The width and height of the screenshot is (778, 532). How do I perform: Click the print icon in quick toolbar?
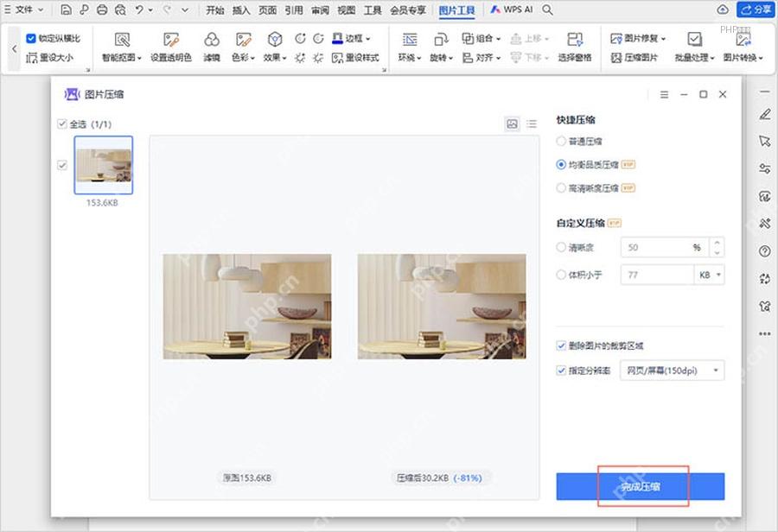(x=102, y=9)
